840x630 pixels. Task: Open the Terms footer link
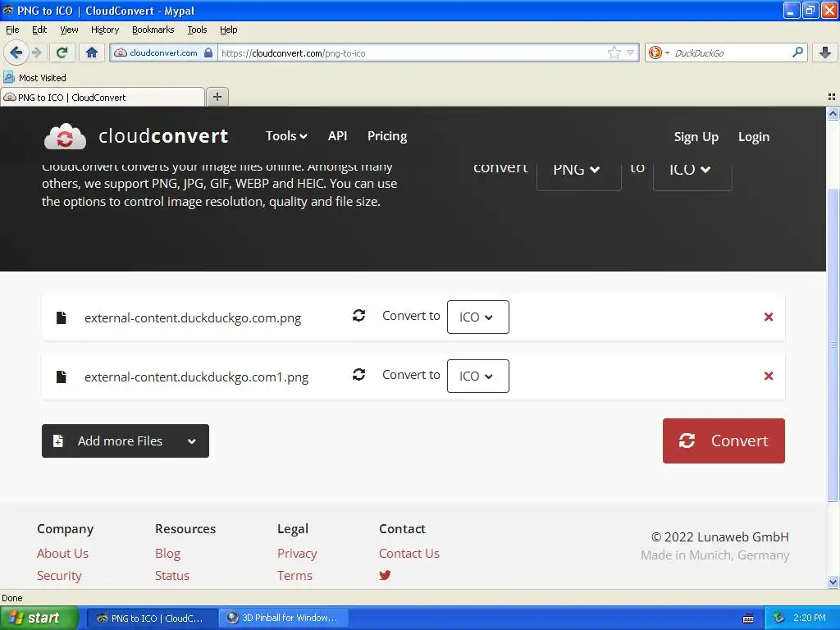[294, 575]
